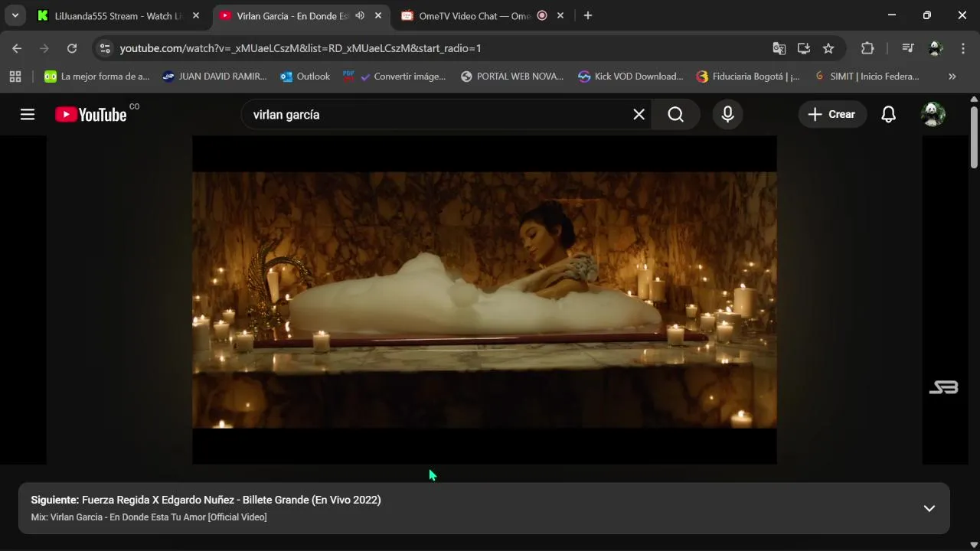The width and height of the screenshot is (980, 551).
Task: Clear the search text with the X
Action: (639, 115)
